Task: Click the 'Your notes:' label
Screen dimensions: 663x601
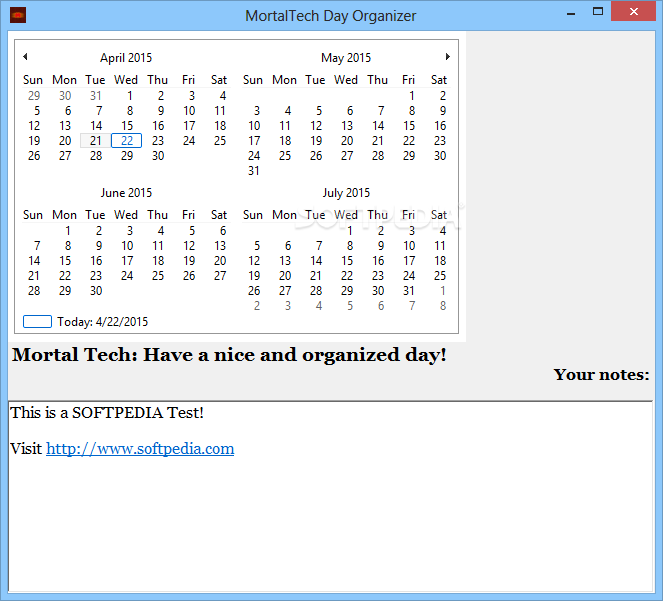Action: point(601,375)
